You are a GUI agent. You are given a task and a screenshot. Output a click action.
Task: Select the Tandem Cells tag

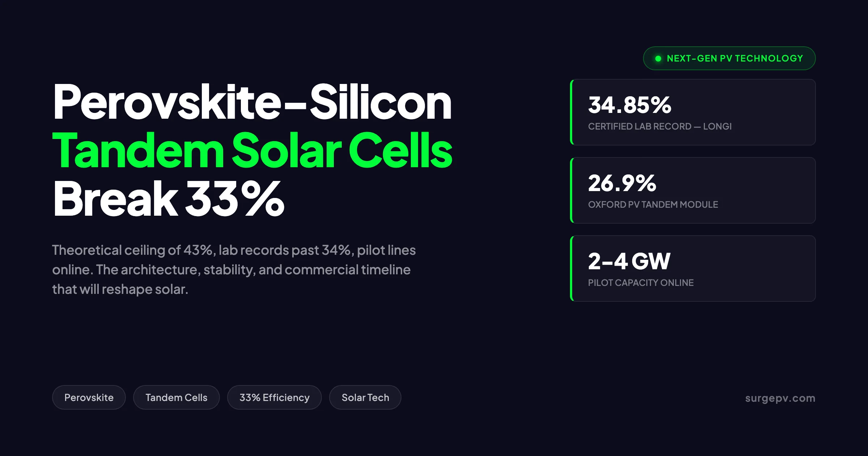point(176,397)
